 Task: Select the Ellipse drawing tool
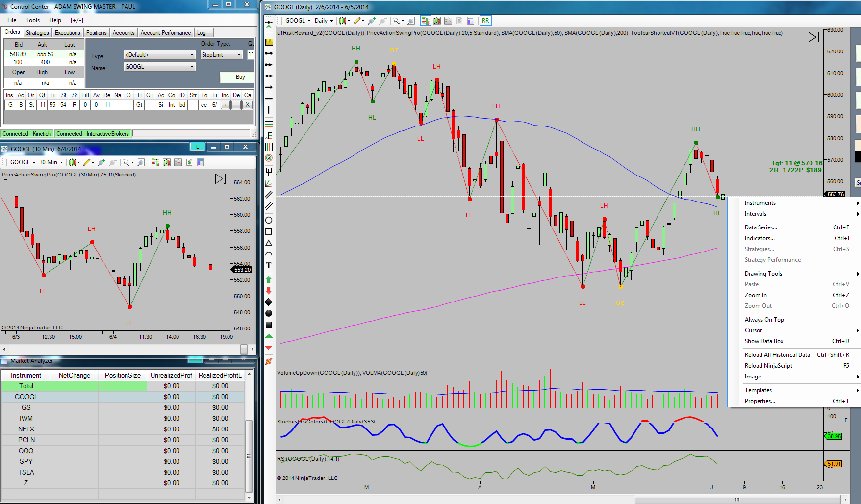[269, 220]
